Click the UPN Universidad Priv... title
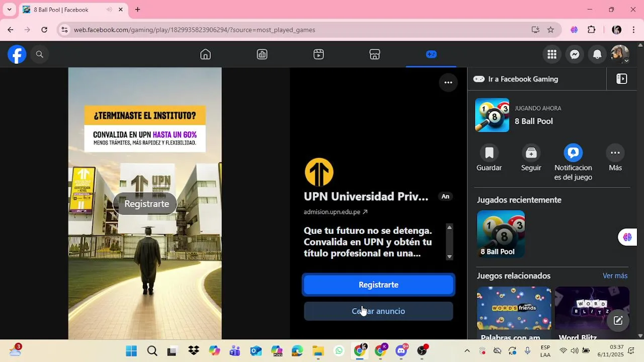 366,197
